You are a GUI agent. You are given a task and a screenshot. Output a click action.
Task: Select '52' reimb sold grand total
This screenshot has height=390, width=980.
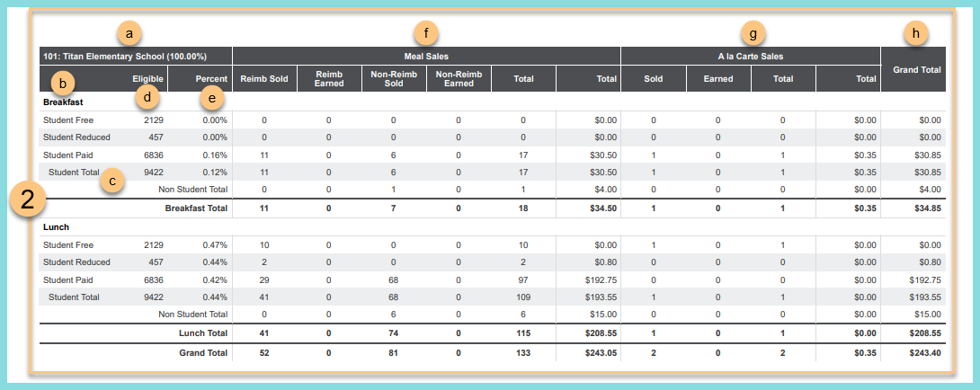[x=264, y=353]
